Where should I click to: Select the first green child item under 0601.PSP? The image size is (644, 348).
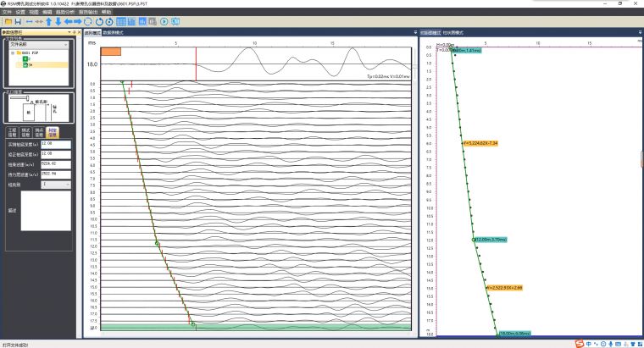tap(26, 58)
